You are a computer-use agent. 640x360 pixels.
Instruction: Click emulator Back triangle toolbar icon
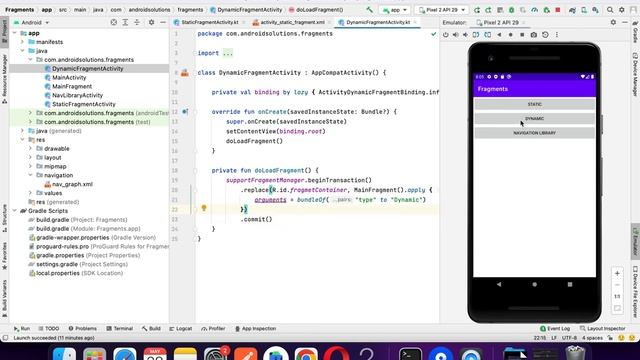pos(499,35)
